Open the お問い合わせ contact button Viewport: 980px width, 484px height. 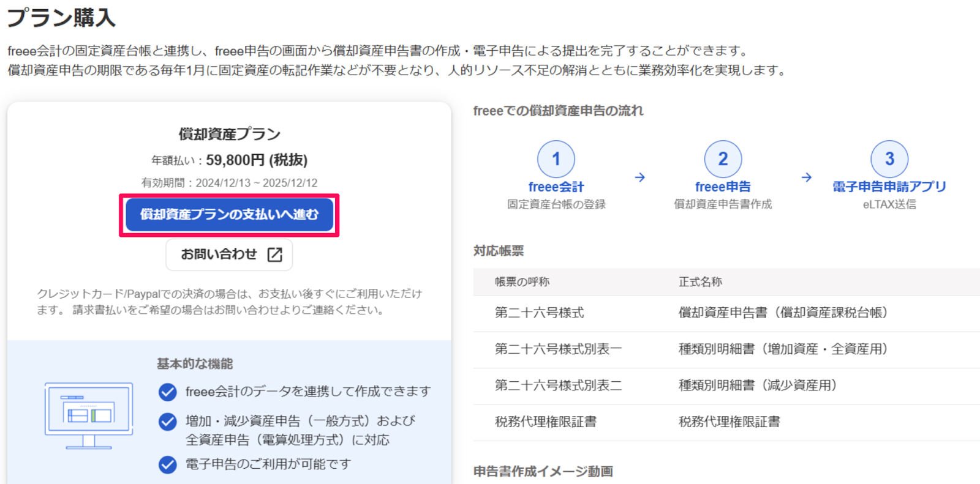[229, 255]
